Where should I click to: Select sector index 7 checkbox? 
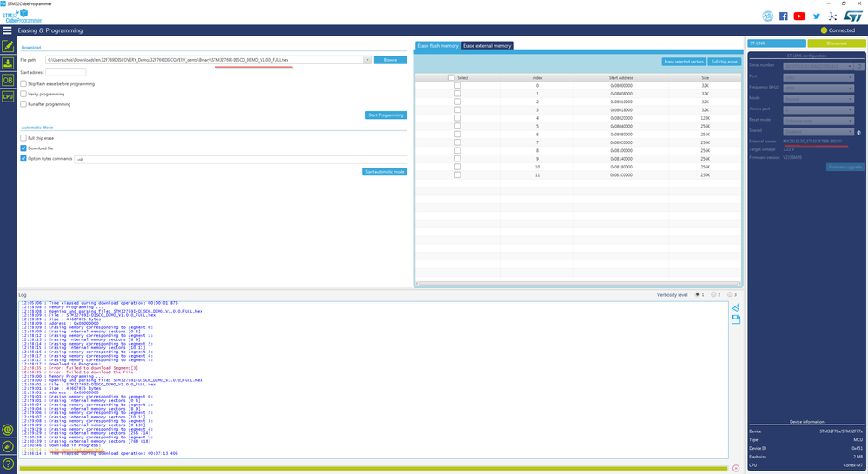pyautogui.click(x=457, y=142)
